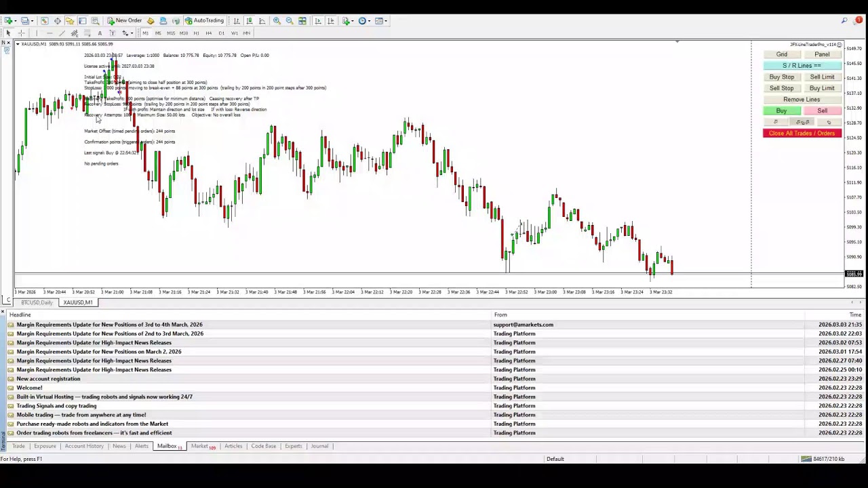The height and width of the screenshot is (488, 868).
Task: Expand the New Chart dropdown arrow
Action: [16, 20]
